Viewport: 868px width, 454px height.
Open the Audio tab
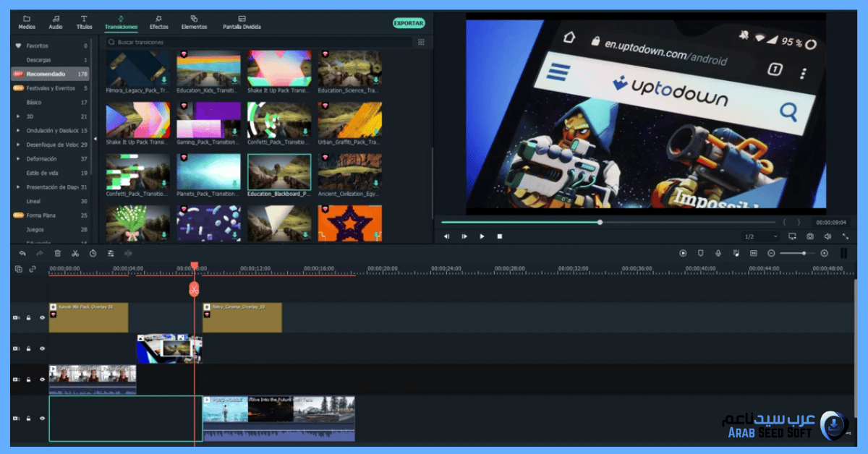click(x=56, y=22)
